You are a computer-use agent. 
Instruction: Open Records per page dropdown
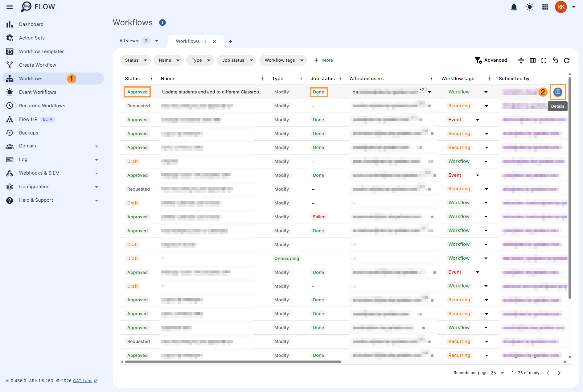pyautogui.click(x=497, y=373)
